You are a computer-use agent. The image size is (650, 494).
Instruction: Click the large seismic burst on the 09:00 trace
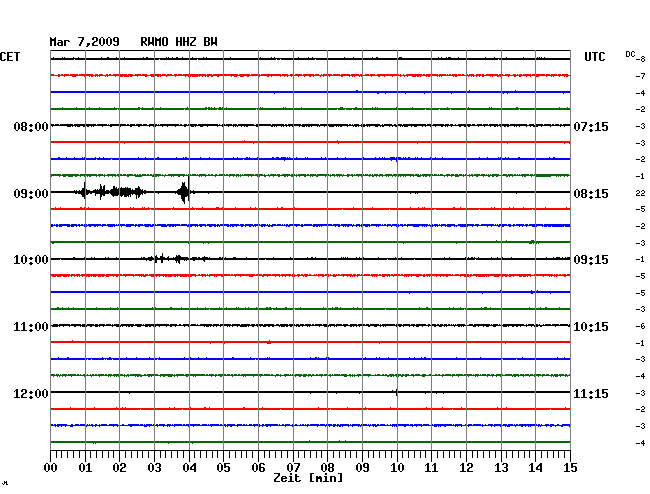coord(111,192)
